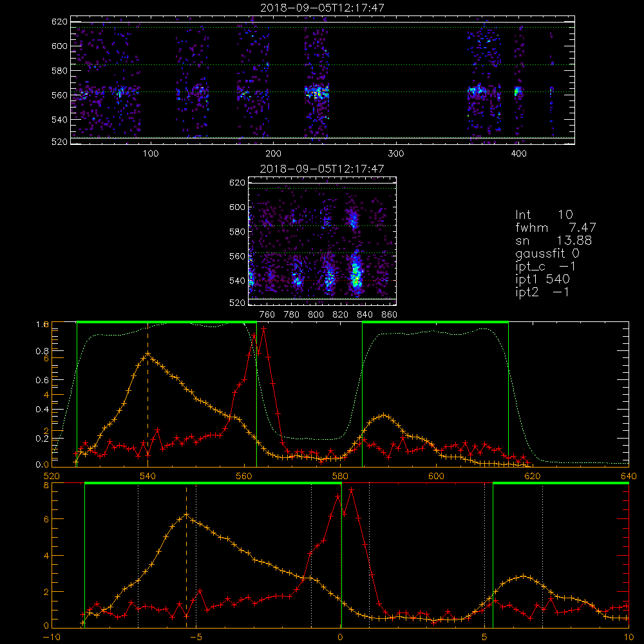Click x-axis label 820 under middle image
This screenshot has width=644, height=644.
pos(340,315)
